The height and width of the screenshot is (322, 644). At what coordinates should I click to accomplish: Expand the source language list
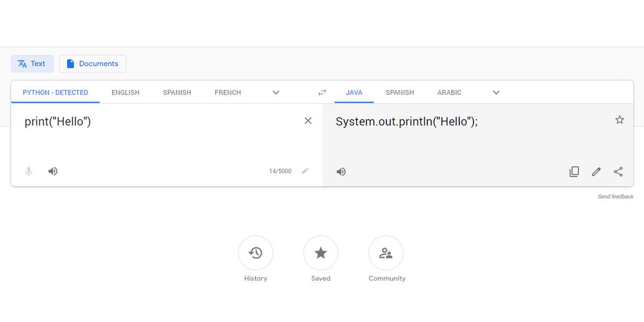[276, 92]
